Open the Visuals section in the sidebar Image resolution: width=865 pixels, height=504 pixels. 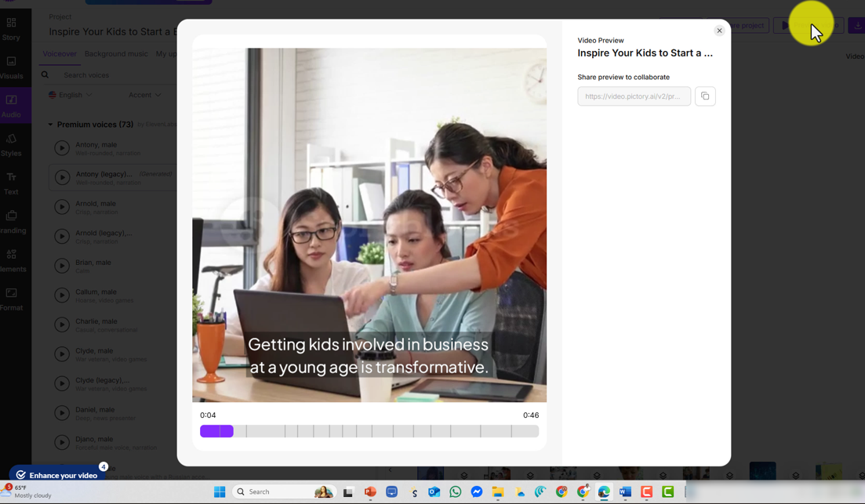click(11, 68)
